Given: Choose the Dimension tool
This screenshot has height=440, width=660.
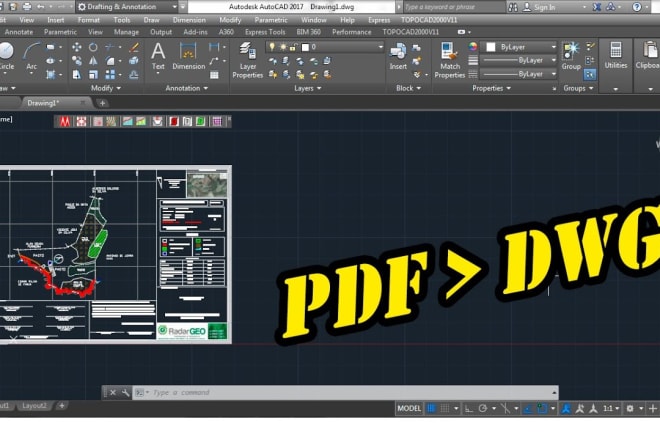Looking at the screenshot, I should click(x=189, y=56).
